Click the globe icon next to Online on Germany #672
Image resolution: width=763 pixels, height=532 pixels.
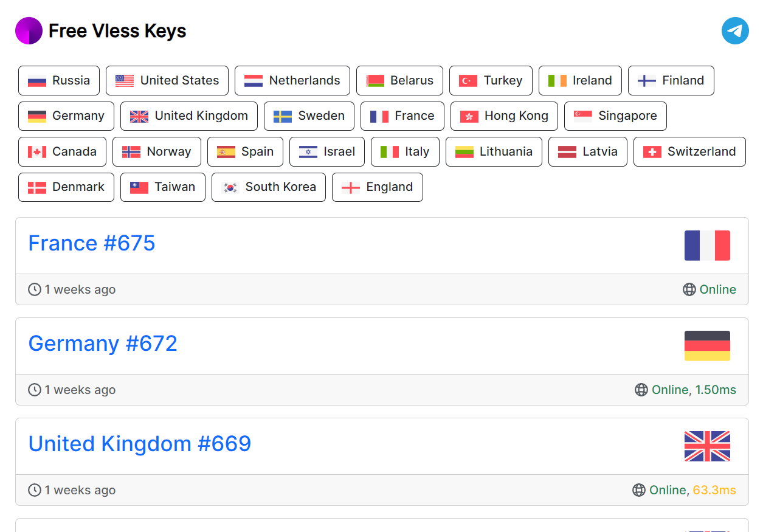[x=641, y=390]
